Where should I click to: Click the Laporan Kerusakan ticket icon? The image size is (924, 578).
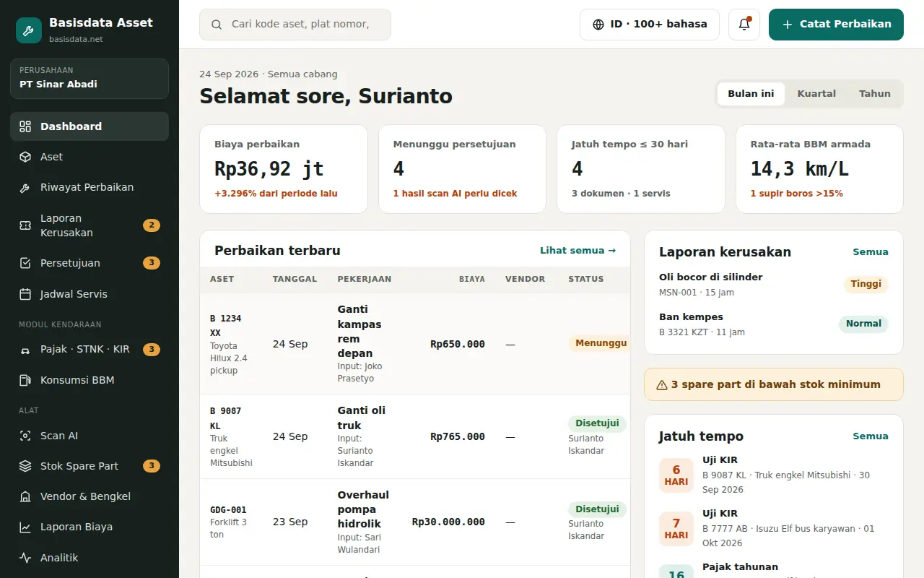pos(25,225)
